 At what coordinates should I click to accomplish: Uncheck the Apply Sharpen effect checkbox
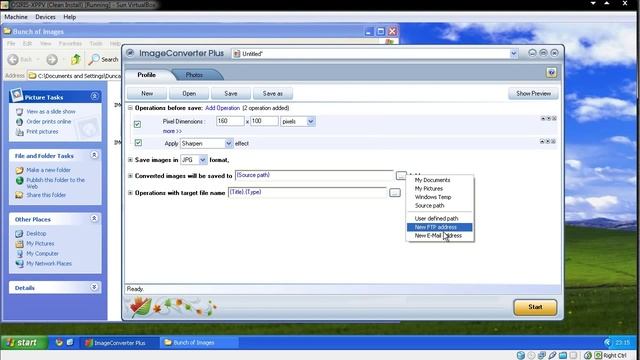click(x=138, y=142)
